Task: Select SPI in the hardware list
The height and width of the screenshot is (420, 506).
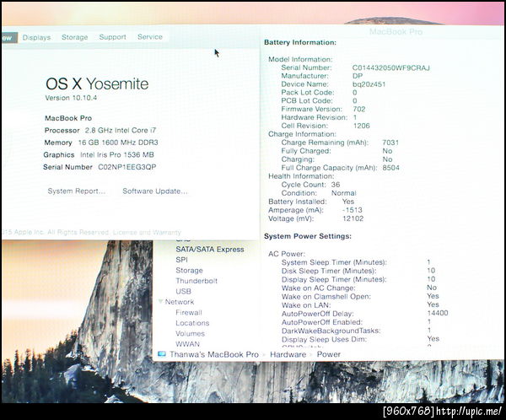Action: [181, 260]
